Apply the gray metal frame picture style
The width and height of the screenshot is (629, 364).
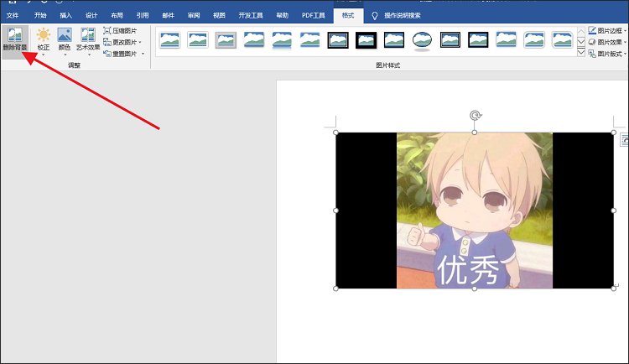(226, 40)
